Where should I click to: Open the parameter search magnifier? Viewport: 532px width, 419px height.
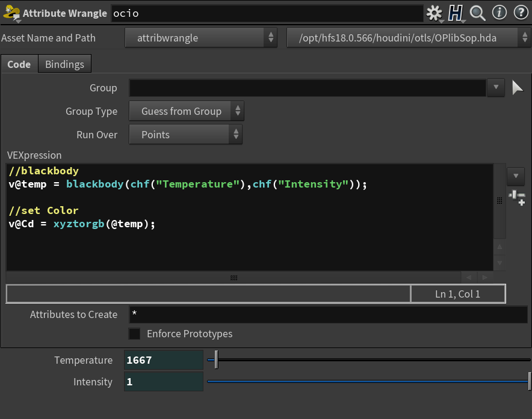click(x=478, y=13)
